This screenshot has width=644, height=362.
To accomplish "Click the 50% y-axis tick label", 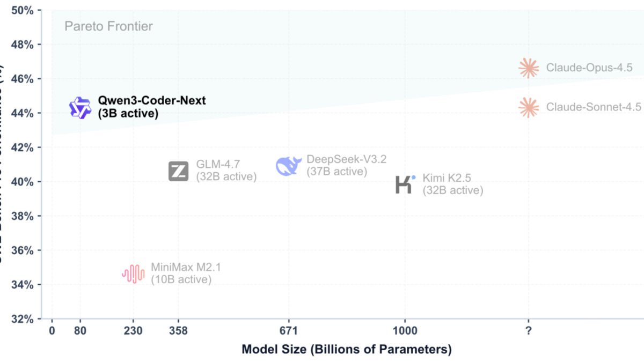I will pos(23,10).
